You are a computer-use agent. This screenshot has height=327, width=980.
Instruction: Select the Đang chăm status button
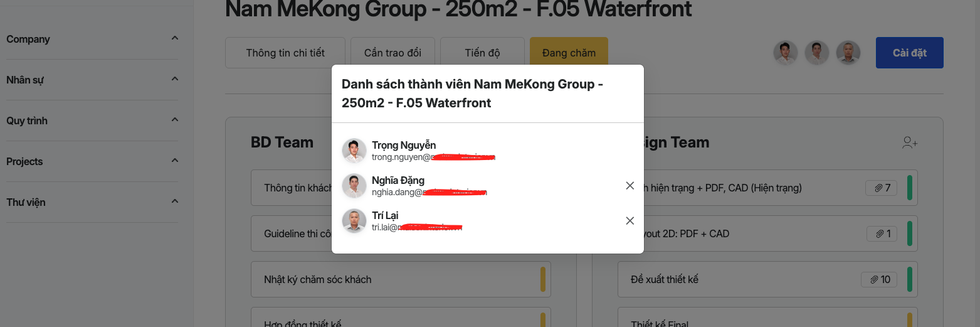569,53
